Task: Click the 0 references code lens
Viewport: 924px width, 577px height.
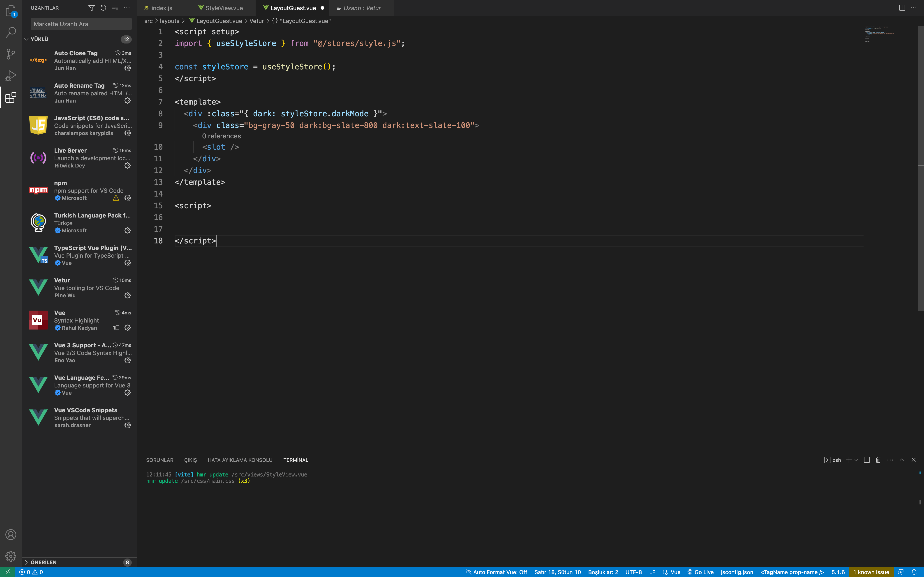Action: tap(222, 136)
